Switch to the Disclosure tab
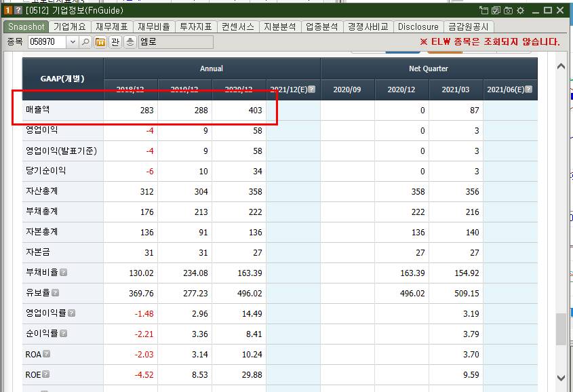This screenshot has height=392, width=573. click(x=418, y=26)
